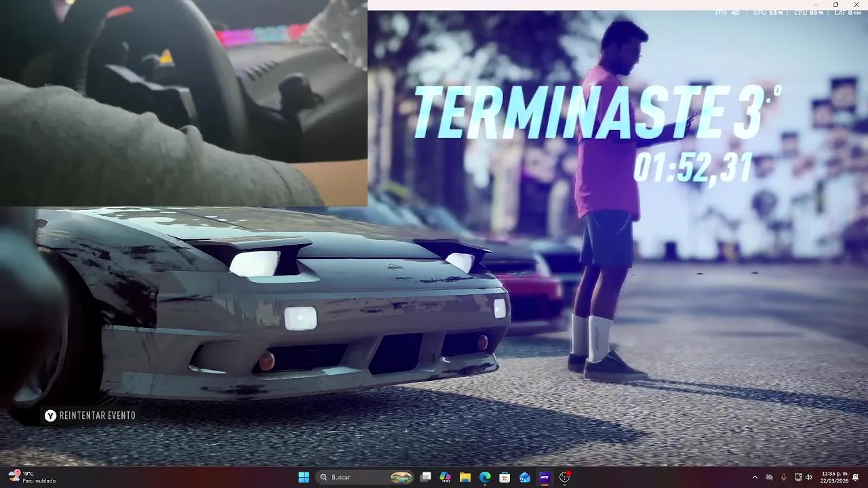Screen dimensions: 868x488
Task: Click the microphone tray icon
Action: (x=783, y=477)
